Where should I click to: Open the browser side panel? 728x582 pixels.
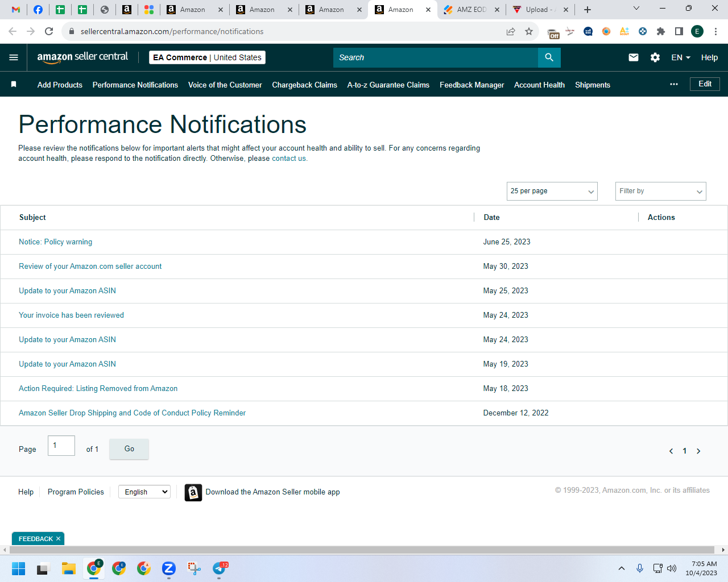pyautogui.click(x=679, y=31)
